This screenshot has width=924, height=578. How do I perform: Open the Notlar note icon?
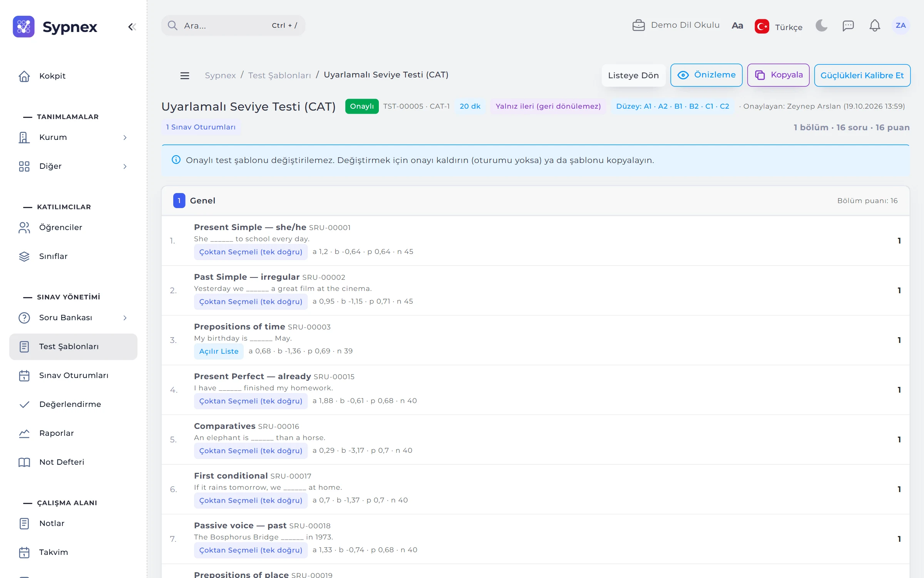24,523
